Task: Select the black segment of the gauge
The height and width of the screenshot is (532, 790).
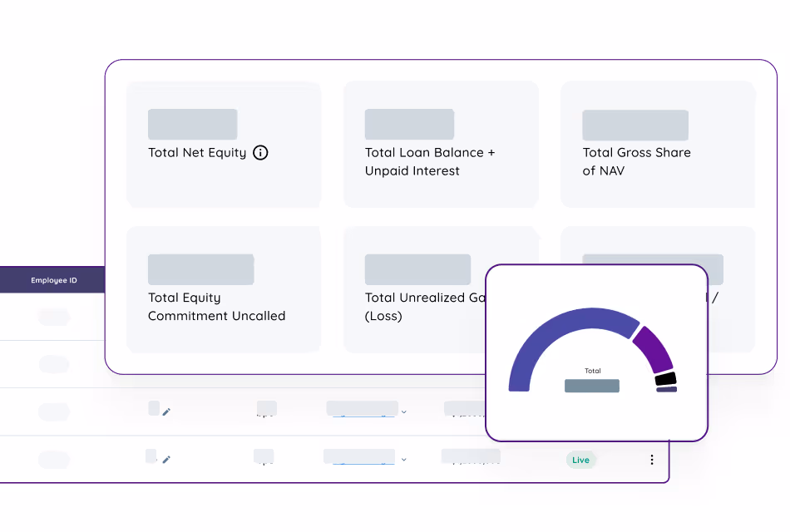Action: [x=665, y=379]
